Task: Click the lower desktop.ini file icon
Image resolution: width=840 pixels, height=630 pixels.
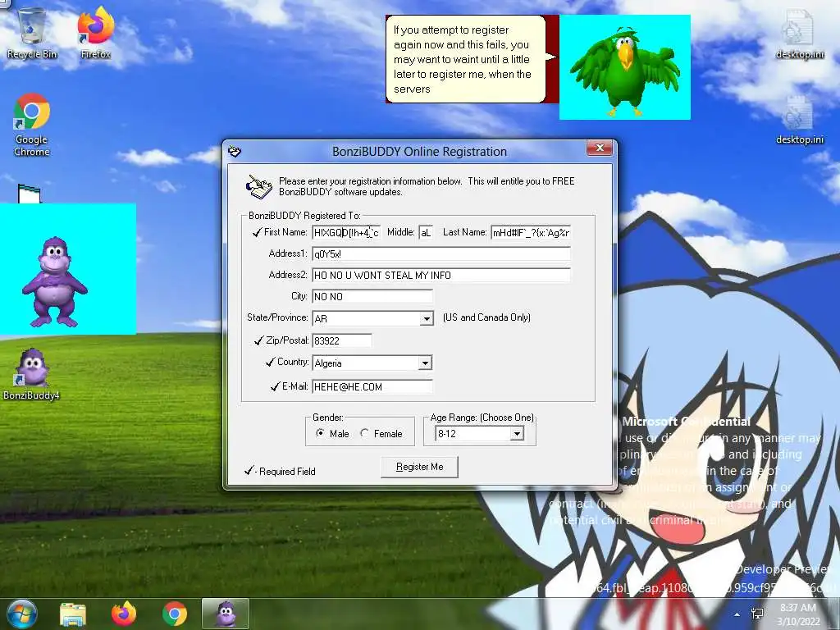Action: click(799, 120)
